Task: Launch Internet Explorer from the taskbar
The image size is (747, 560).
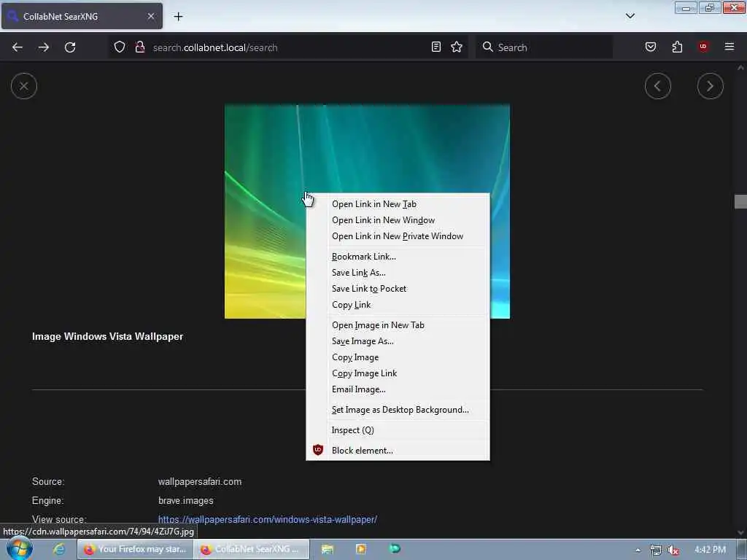Action: click(59, 549)
